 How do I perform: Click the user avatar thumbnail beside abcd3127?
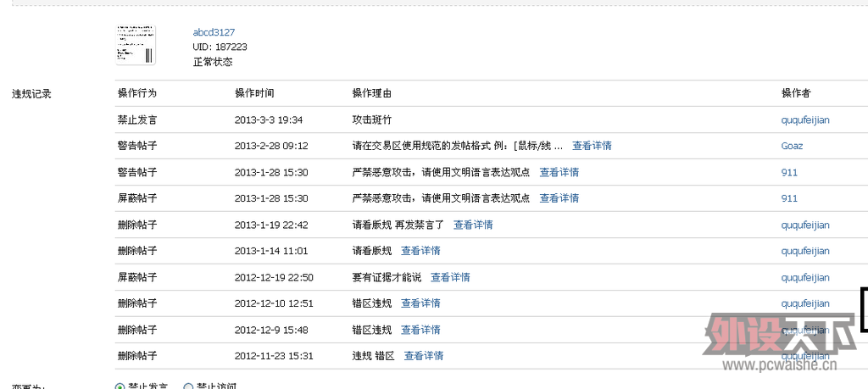coord(136,45)
